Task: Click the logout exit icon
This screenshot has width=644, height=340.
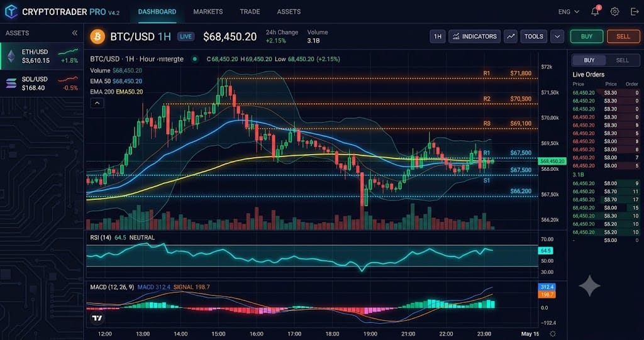Action: click(x=635, y=11)
